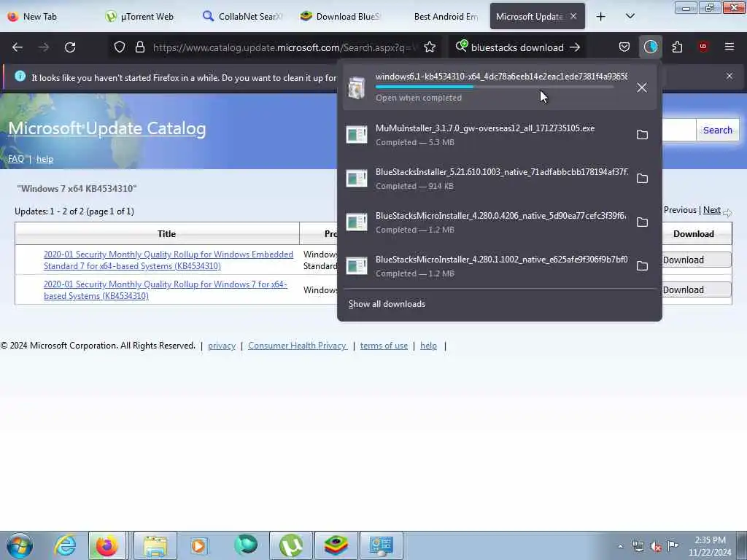Show BlueStacksMicroInstaller_4.280.0.4206 in folder

pos(642,222)
